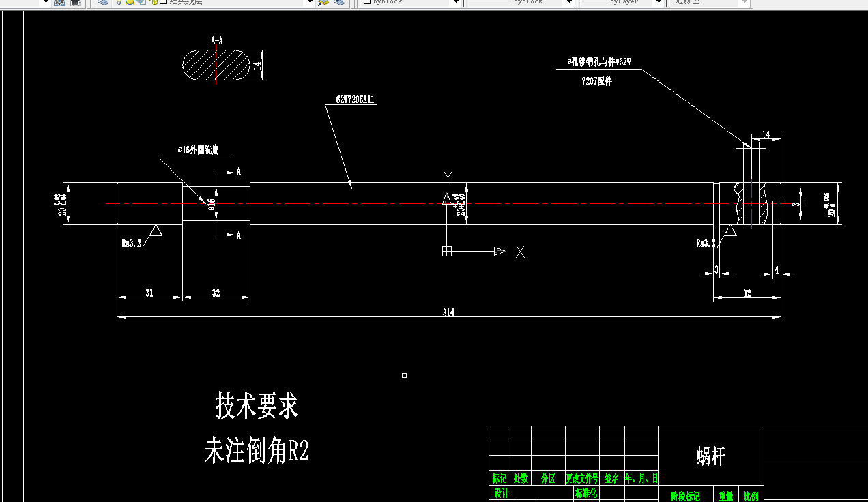The image size is (868, 502).
Task: Click the Layer Previous toolbar icon
Action: click(x=339, y=4)
